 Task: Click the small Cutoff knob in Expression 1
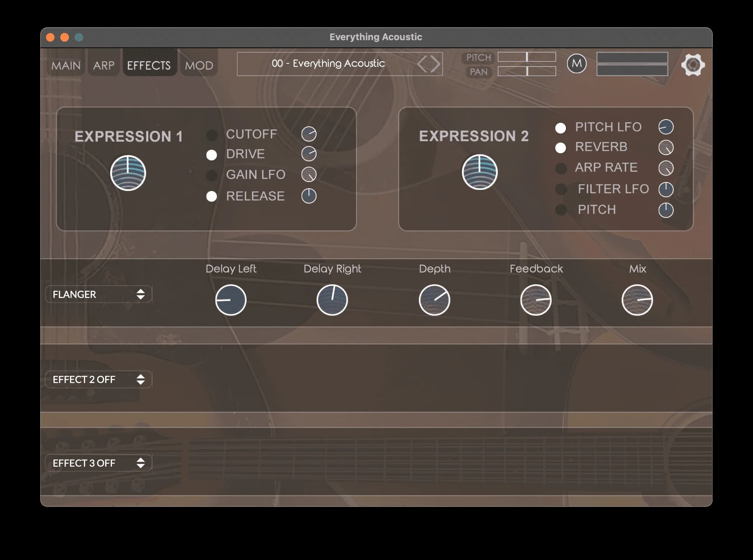pos(309,134)
